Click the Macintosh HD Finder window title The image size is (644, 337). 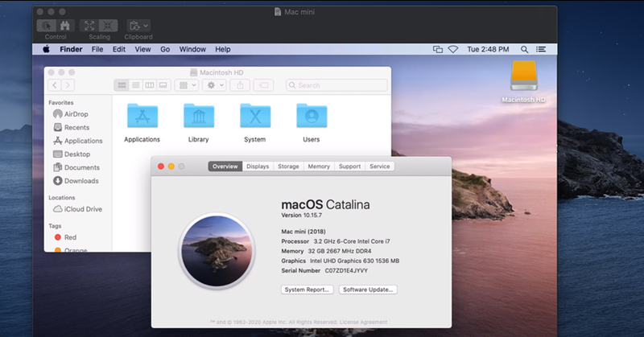(x=221, y=72)
